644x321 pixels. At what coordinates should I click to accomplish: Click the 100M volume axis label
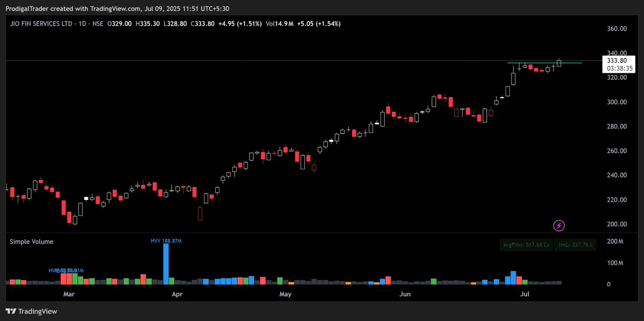tap(615, 263)
